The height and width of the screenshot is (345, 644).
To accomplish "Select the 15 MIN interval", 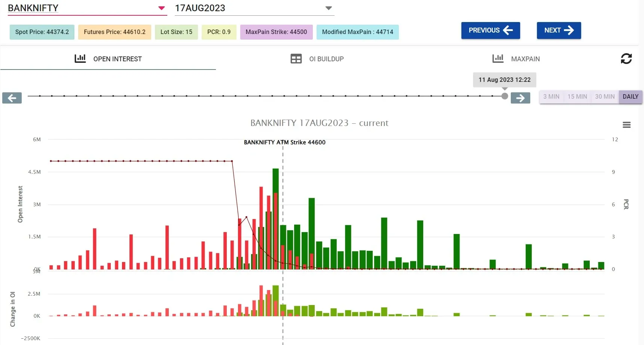I will (577, 96).
